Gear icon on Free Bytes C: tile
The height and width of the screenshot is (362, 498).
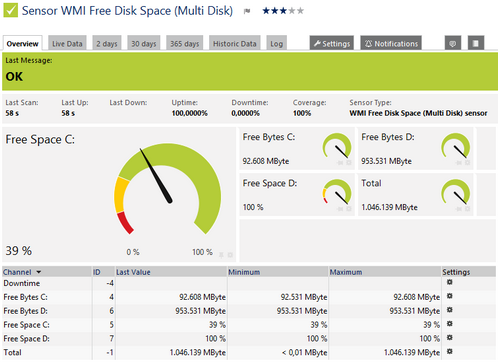click(349, 163)
